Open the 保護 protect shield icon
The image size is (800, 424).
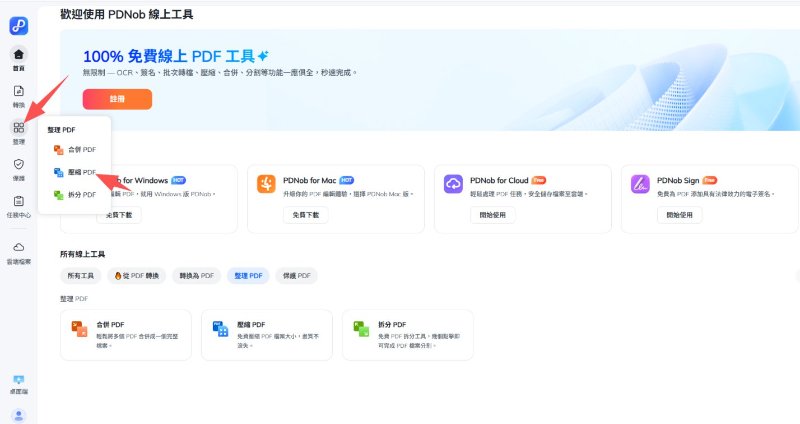coord(19,168)
